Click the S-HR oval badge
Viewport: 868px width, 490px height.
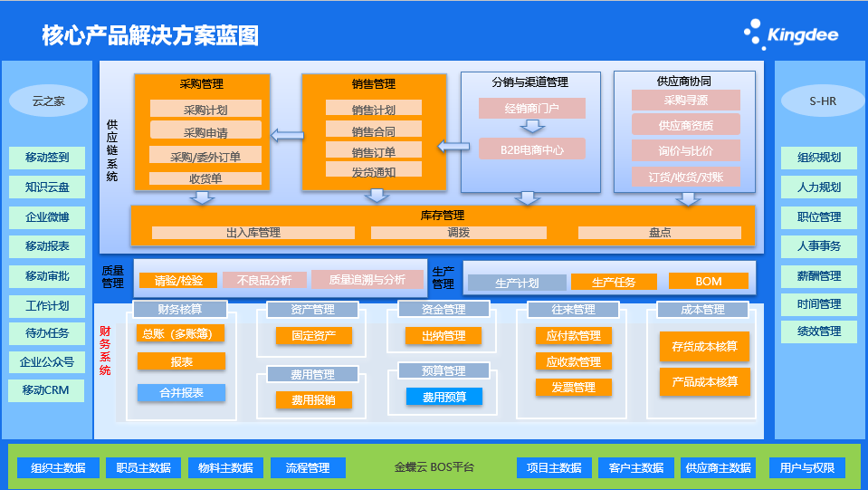pyautogui.click(x=822, y=101)
